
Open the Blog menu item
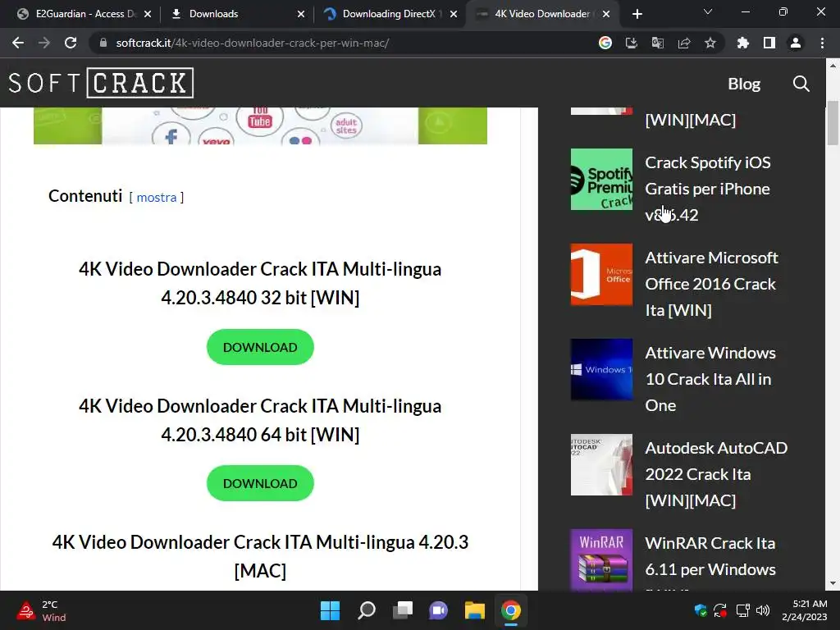coord(744,84)
